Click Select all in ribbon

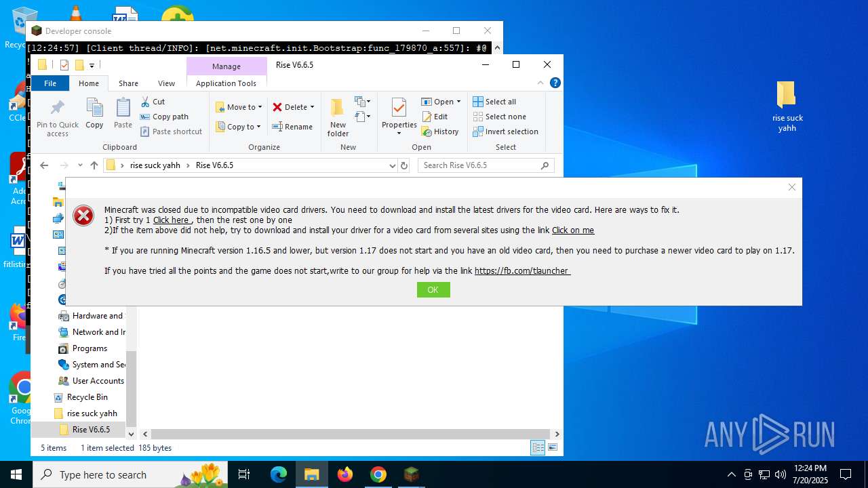coord(494,102)
